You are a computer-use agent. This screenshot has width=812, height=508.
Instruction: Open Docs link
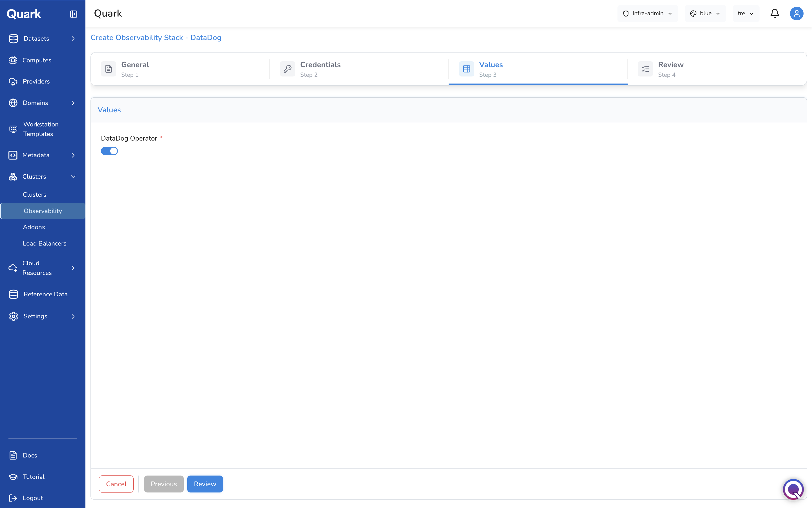click(x=30, y=455)
